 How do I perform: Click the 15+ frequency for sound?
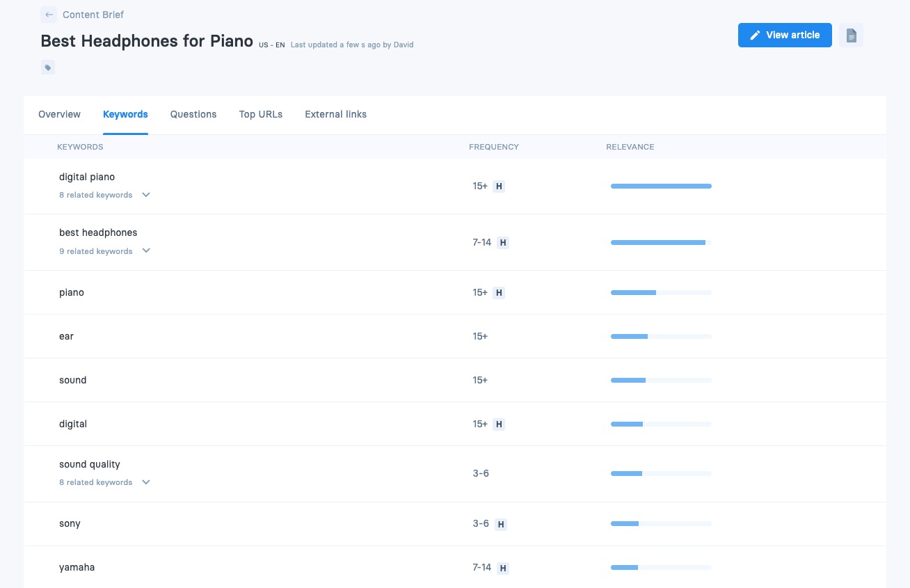(x=480, y=380)
